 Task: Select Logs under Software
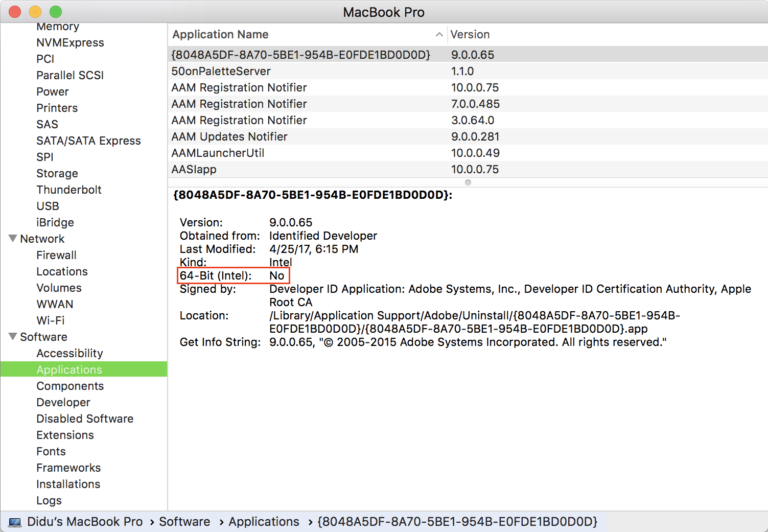click(x=49, y=500)
